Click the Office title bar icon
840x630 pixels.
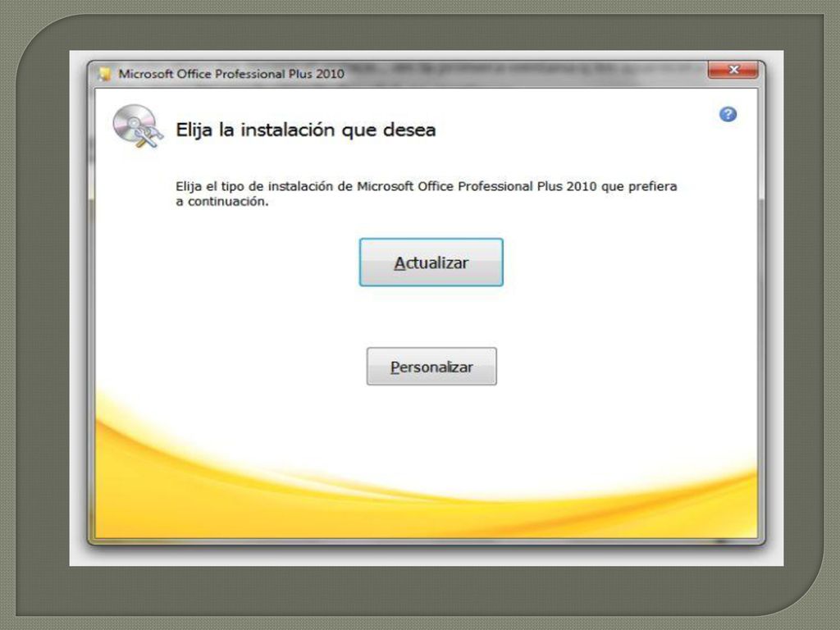click(x=105, y=74)
